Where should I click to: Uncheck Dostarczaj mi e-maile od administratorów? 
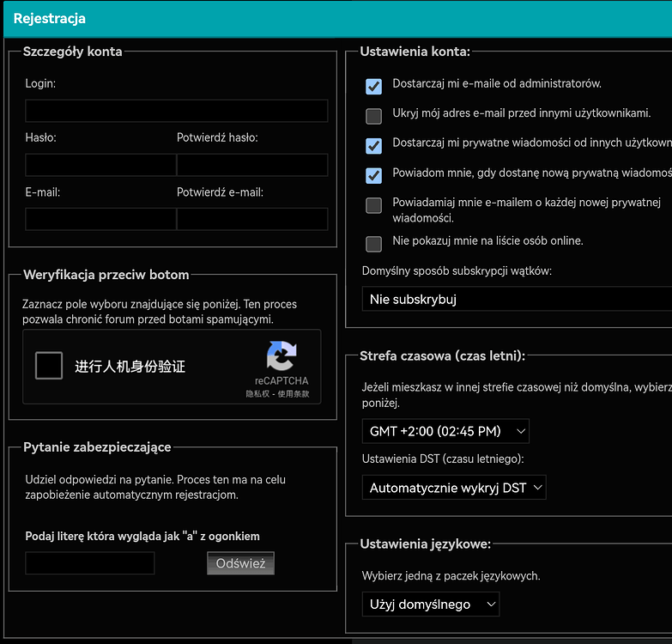point(373,86)
